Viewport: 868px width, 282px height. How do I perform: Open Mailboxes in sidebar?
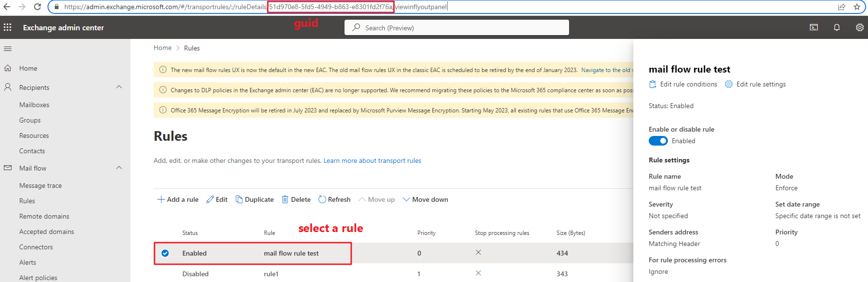34,105
